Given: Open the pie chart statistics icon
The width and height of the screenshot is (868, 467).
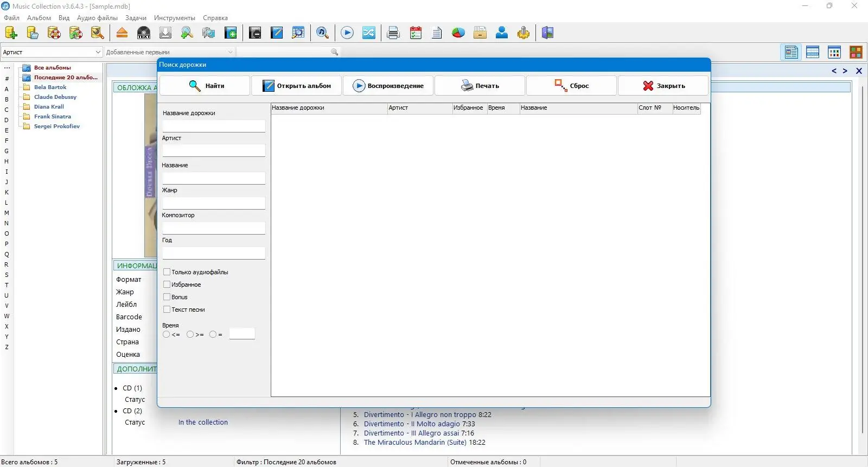Looking at the screenshot, I should tap(458, 33).
